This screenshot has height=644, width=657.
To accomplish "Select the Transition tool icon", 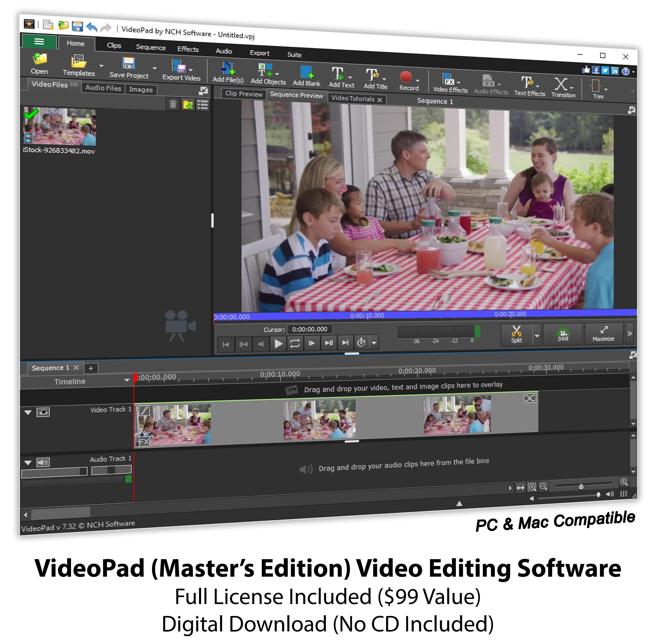I will 561,85.
